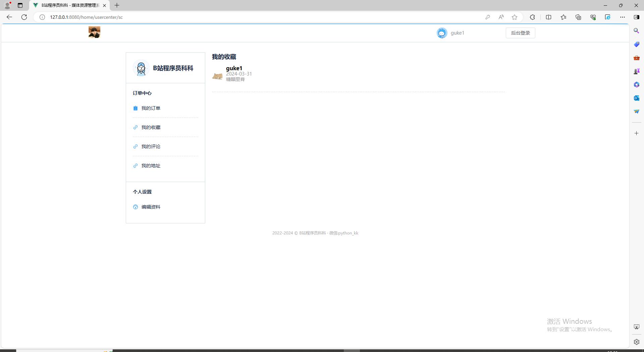The width and height of the screenshot is (644, 352).
Task: Select the B站程序员科科 browser tab
Action: tap(70, 5)
